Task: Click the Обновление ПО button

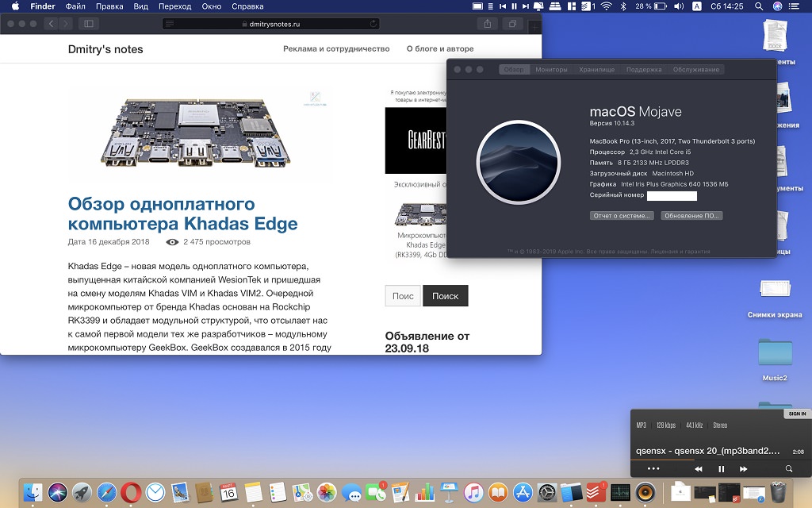Action: point(691,216)
